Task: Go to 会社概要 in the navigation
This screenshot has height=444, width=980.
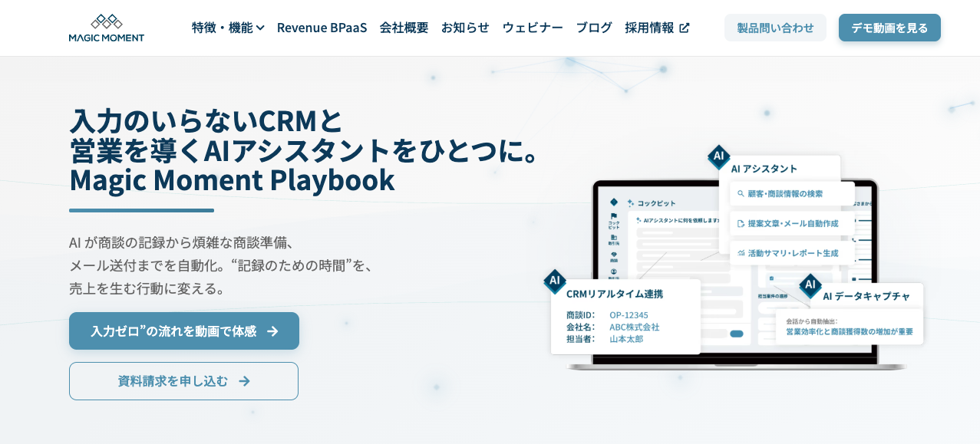Action: coord(404,28)
